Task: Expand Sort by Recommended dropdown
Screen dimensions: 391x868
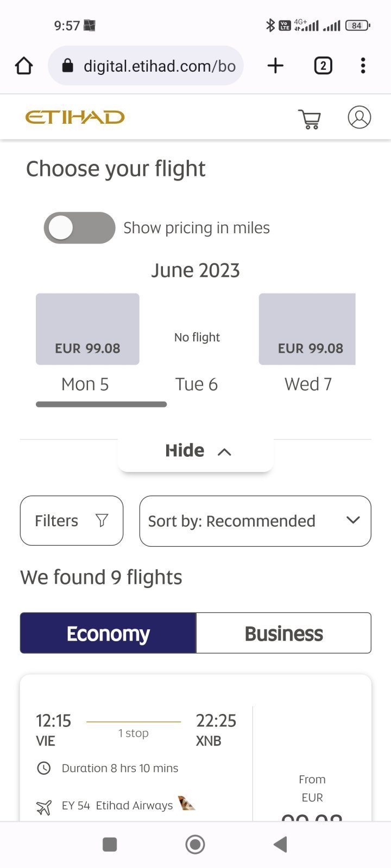Action: click(x=255, y=521)
